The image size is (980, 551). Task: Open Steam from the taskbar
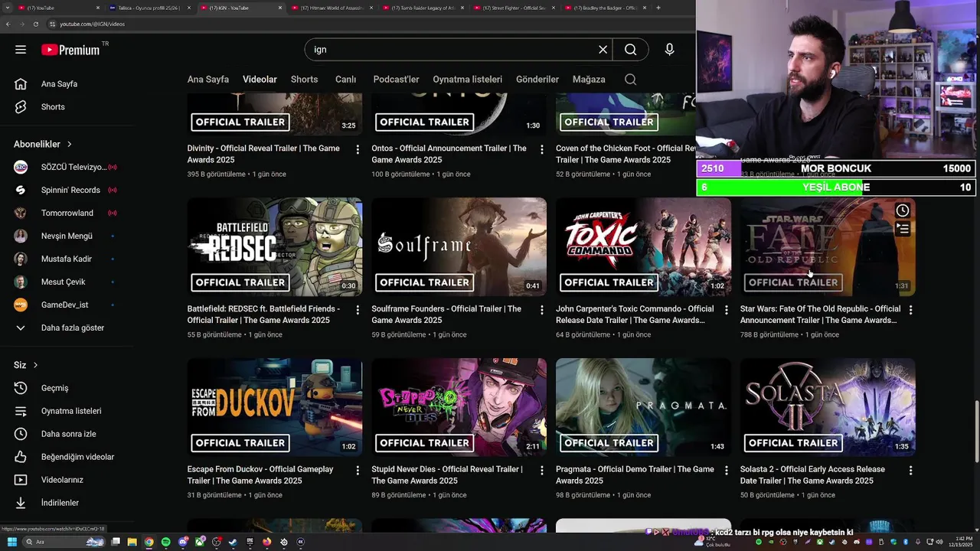click(233, 542)
